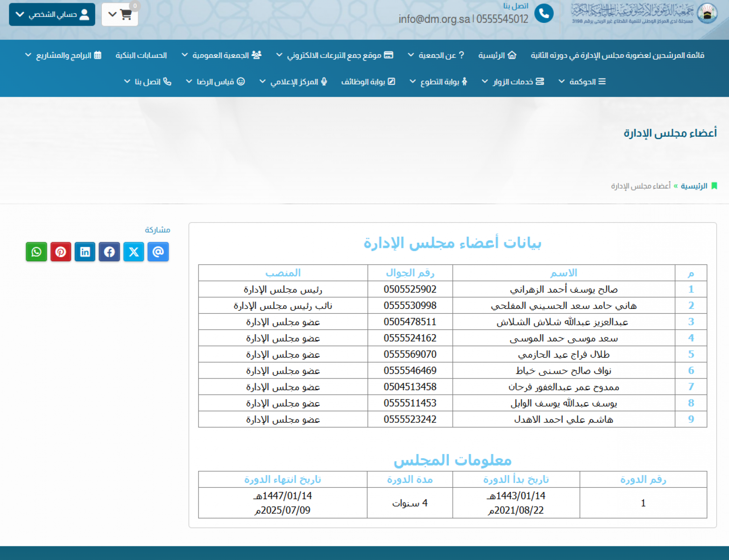Click email info@dm.org.sa
The height and width of the screenshot is (560, 729).
434,19
